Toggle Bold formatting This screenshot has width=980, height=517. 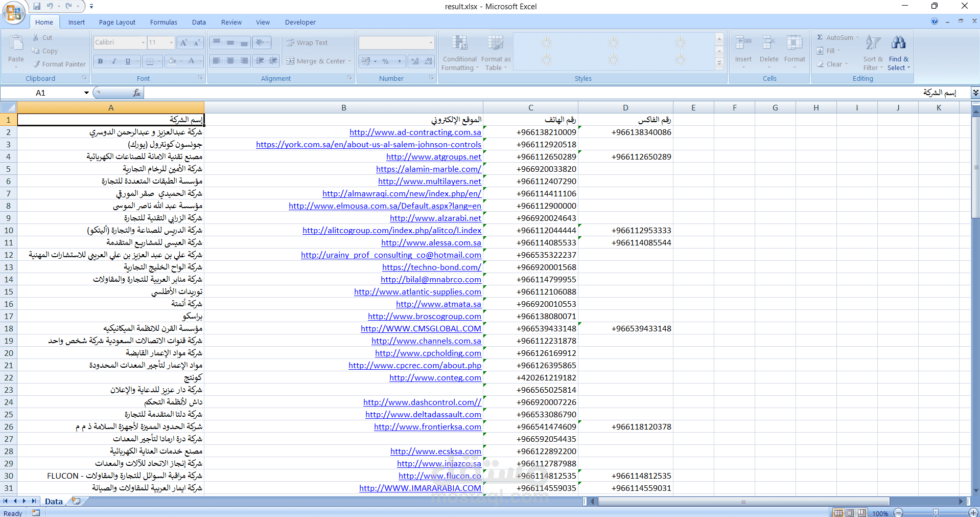tap(100, 61)
